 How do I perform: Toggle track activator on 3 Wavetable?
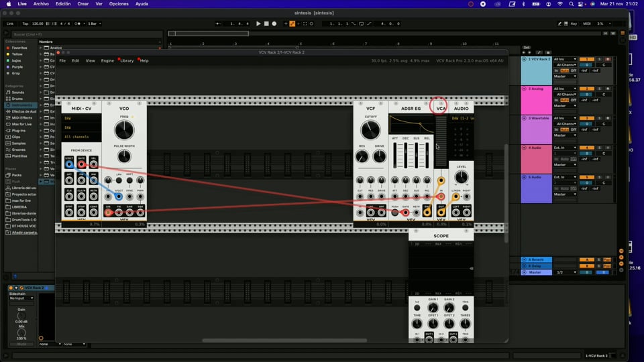pyautogui.click(x=587, y=118)
